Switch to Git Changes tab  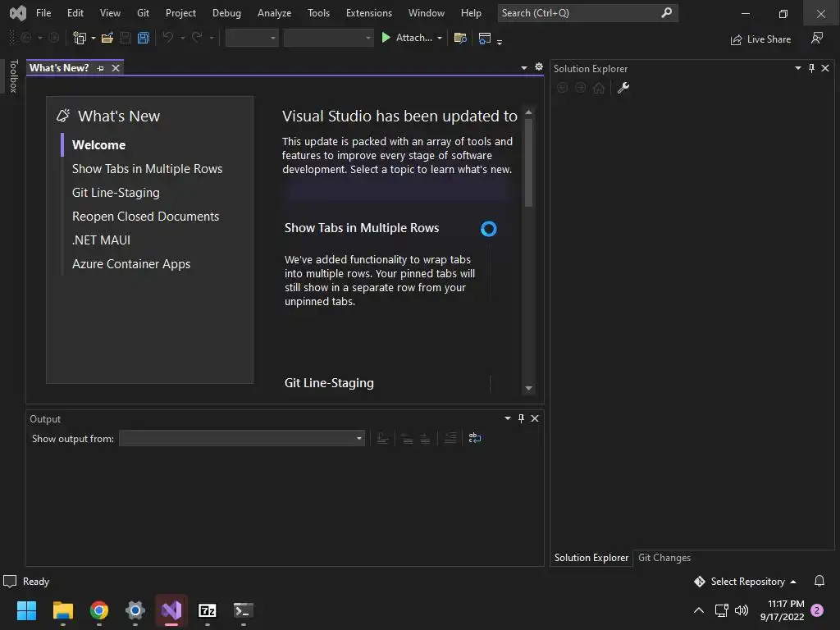pos(664,558)
